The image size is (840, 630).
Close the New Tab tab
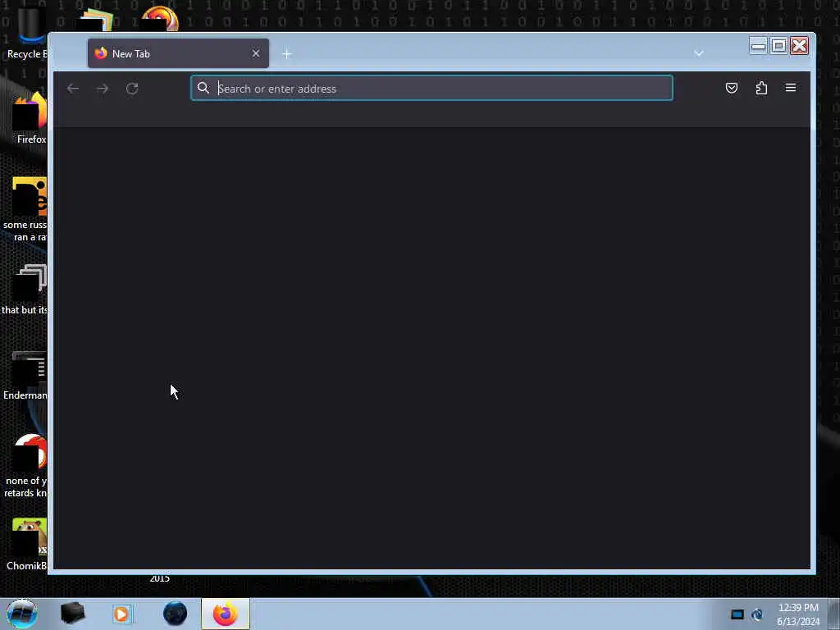click(256, 53)
